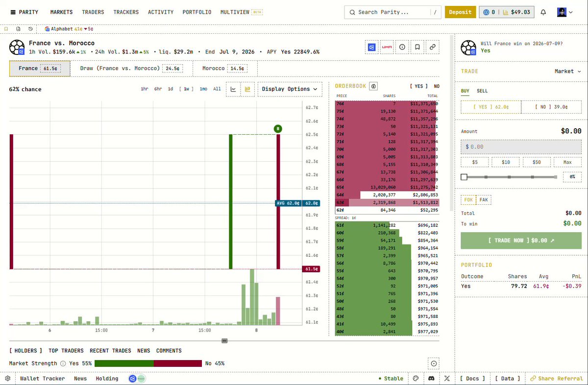
Task: Go to the TRACKERS menu
Action: click(126, 12)
